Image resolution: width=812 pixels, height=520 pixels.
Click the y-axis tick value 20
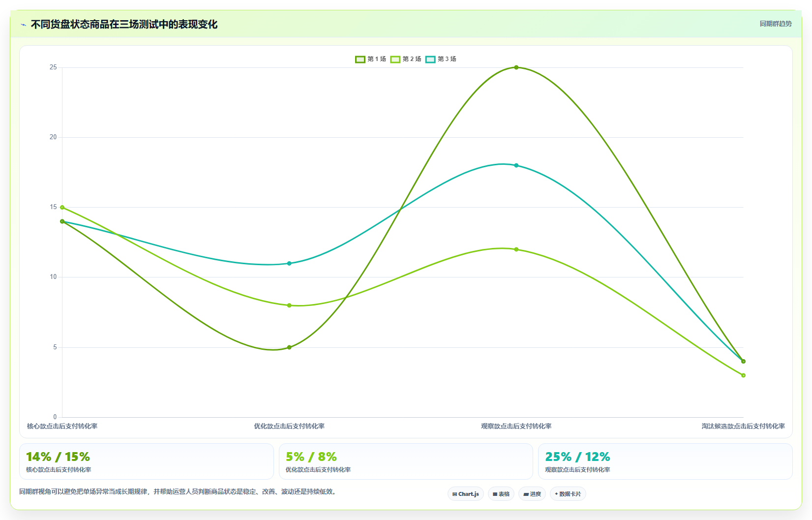tap(53, 137)
